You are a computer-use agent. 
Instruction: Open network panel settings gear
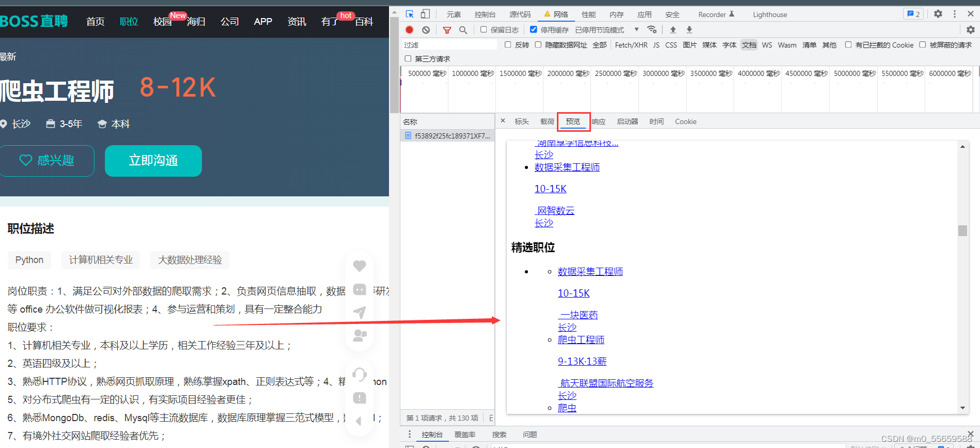point(971,30)
